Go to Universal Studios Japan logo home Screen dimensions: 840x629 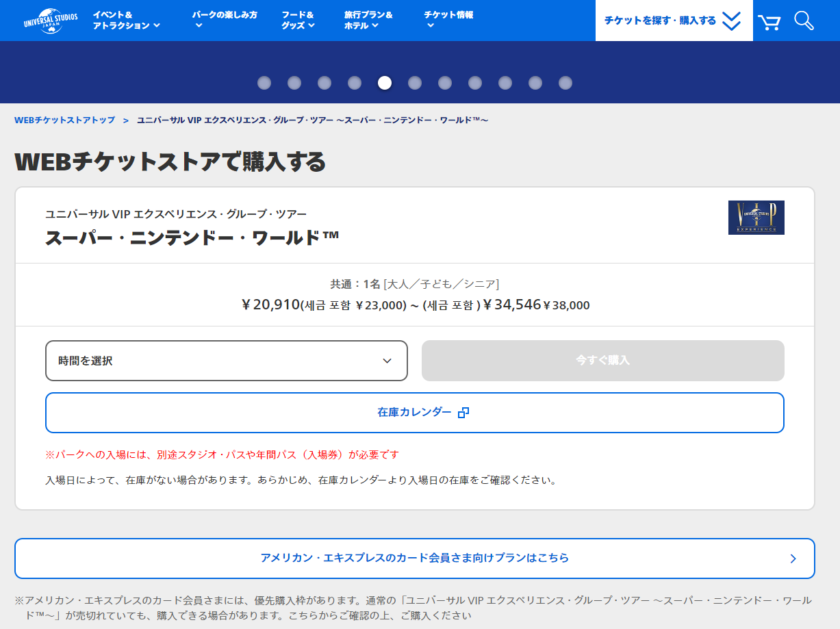tap(51, 21)
